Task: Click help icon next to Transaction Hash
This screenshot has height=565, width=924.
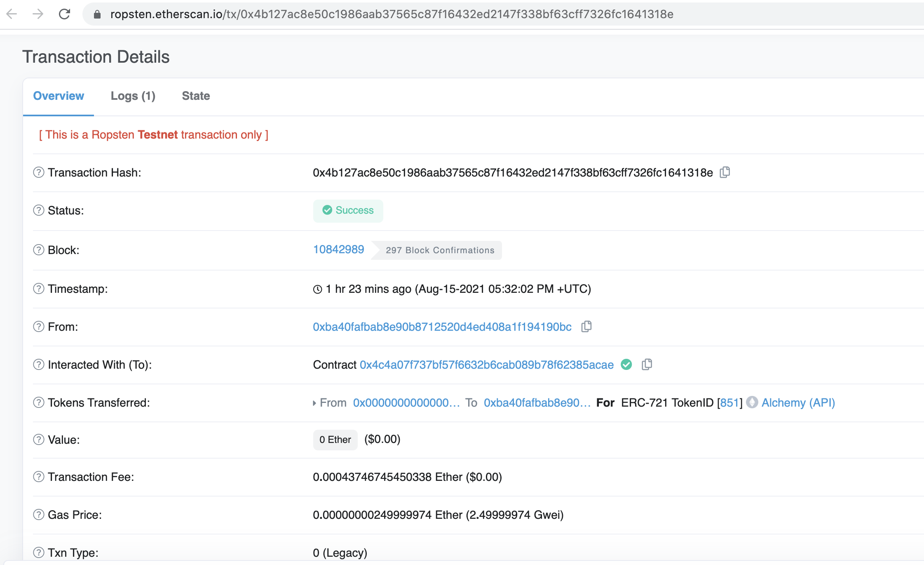Action: coord(39,172)
